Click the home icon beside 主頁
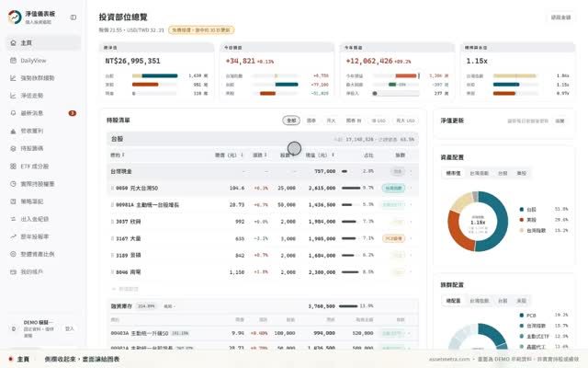The height and width of the screenshot is (368, 588). [x=13, y=43]
